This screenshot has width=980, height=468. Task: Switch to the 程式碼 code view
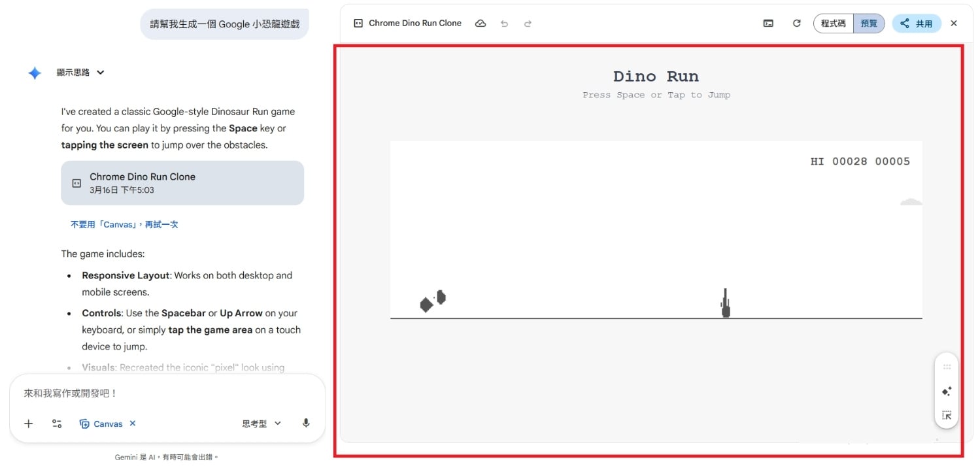point(834,24)
